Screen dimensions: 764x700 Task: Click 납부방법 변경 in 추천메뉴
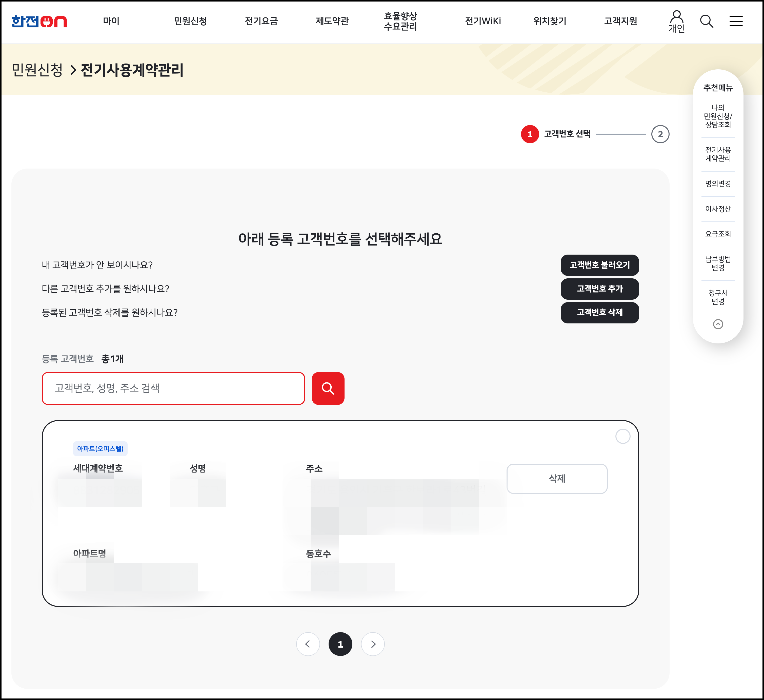[718, 264]
